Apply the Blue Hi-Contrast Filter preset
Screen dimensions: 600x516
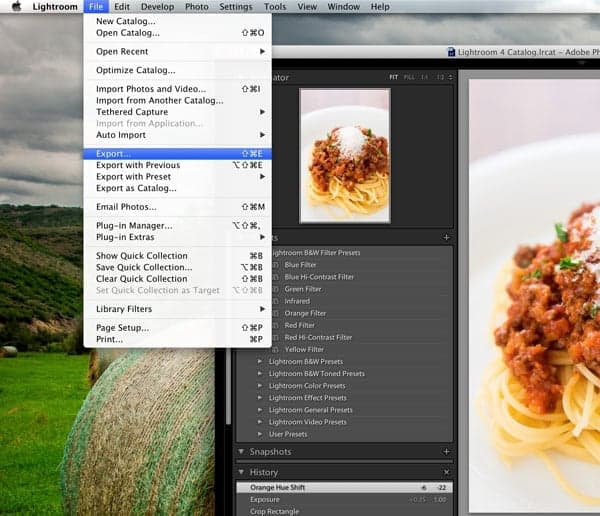pyautogui.click(x=319, y=277)
